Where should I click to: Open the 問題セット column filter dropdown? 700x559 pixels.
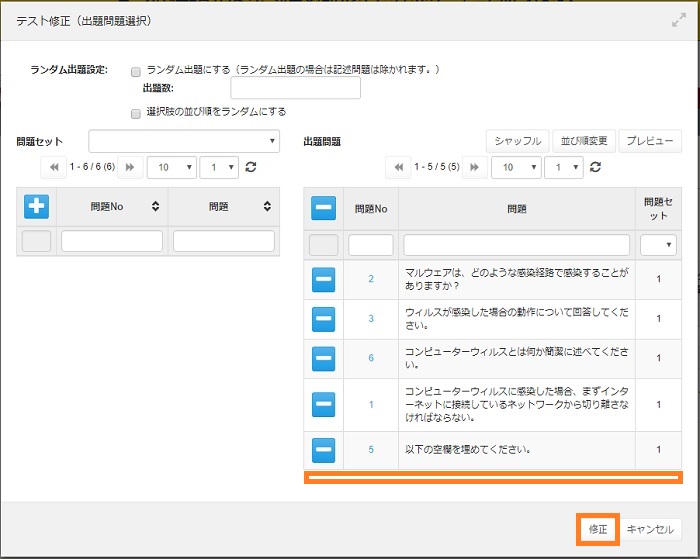tap(657, 245)
